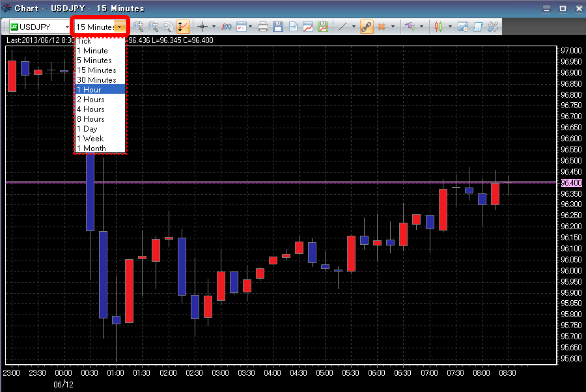This screenshot has height=392, width=586.
Task: Select the diagonal line drawing tool
Action: (342, 27)
